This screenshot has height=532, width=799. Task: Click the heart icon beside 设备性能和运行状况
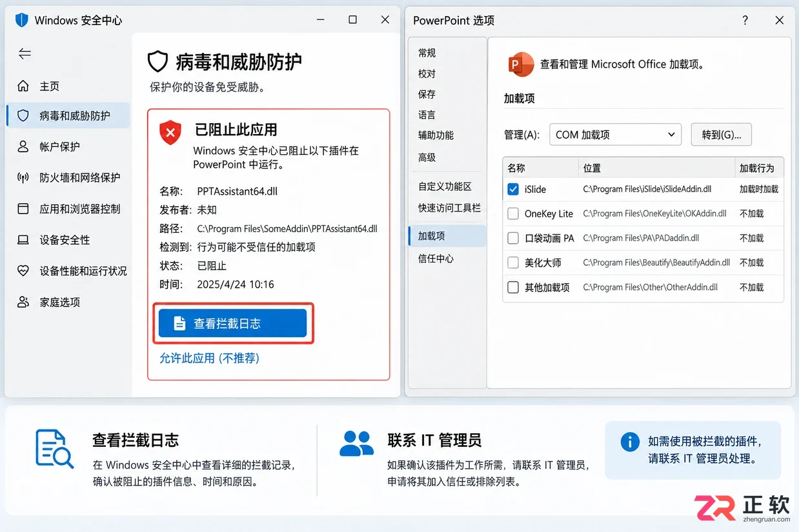(23, 271)
